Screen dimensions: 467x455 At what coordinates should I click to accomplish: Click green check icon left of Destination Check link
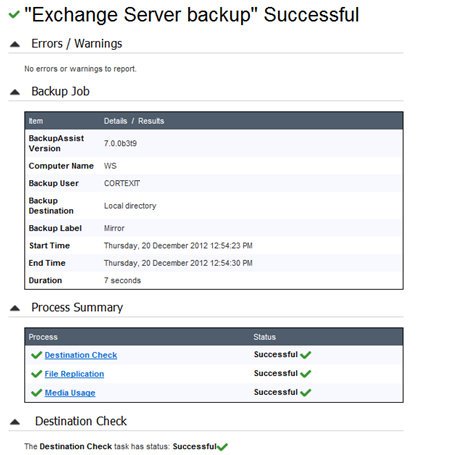36,355
